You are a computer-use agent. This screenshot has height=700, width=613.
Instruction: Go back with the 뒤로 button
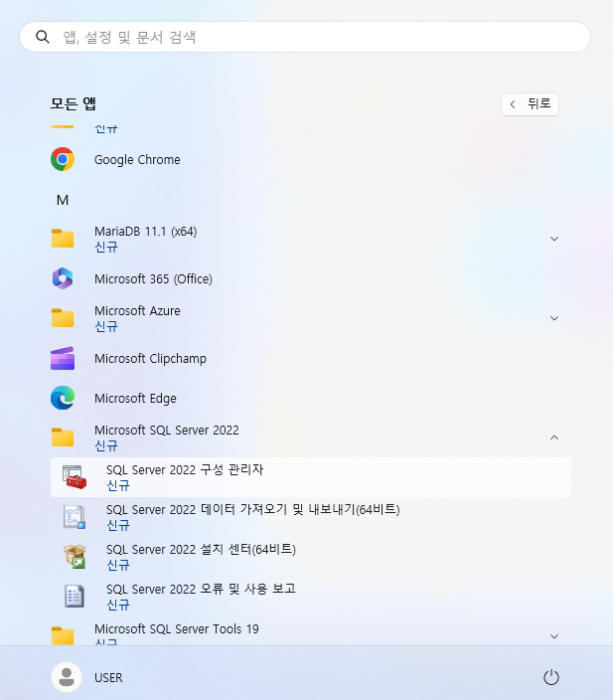(x=530, y=104)
